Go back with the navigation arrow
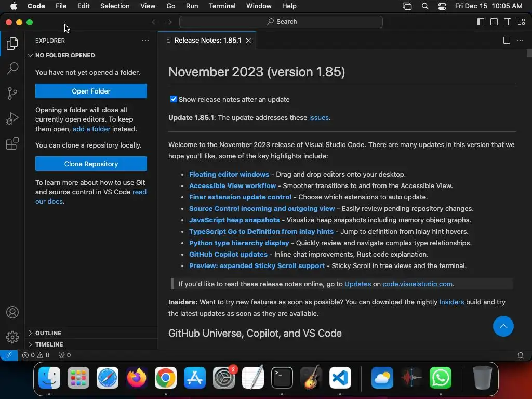 155,22
